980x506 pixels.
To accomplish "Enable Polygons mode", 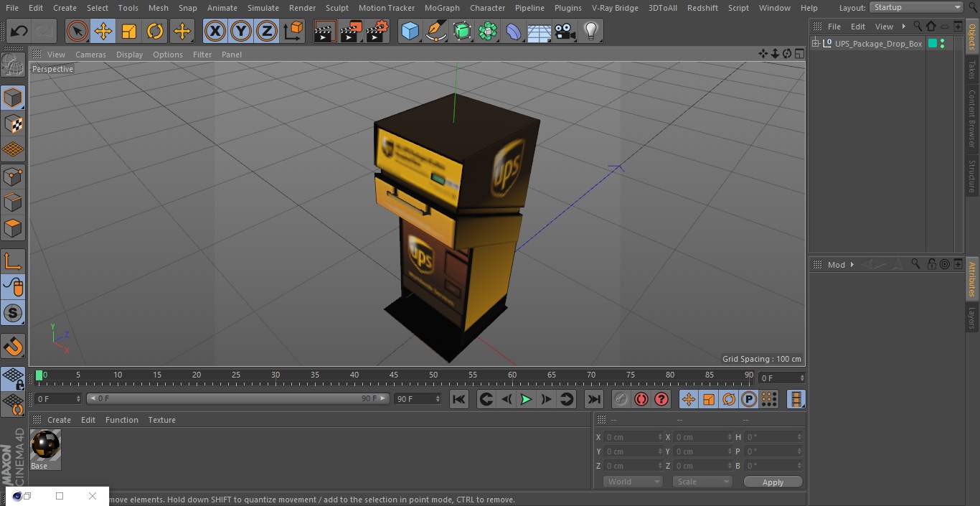I will (13, 228).
